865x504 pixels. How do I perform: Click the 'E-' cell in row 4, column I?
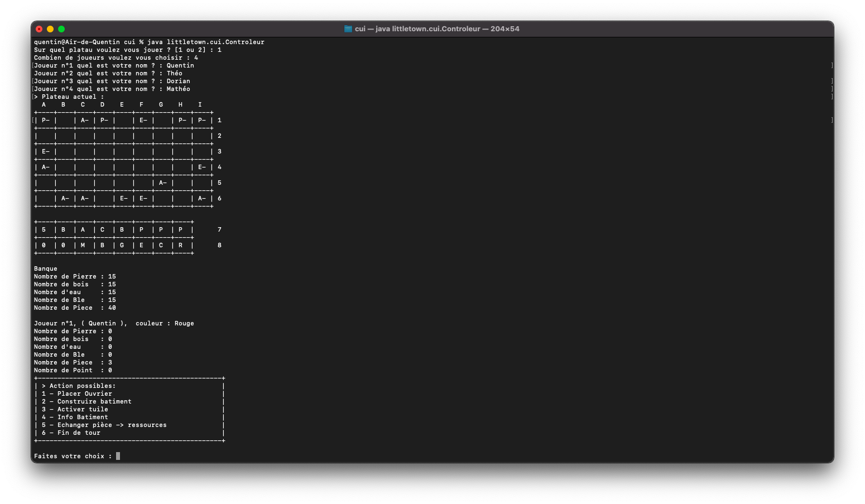point(202,167)
